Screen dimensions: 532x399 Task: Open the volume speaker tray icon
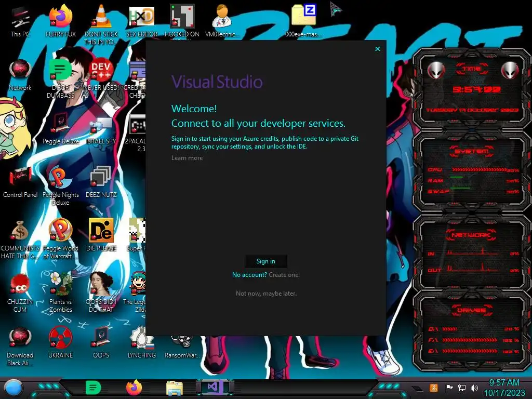(474, 388)
